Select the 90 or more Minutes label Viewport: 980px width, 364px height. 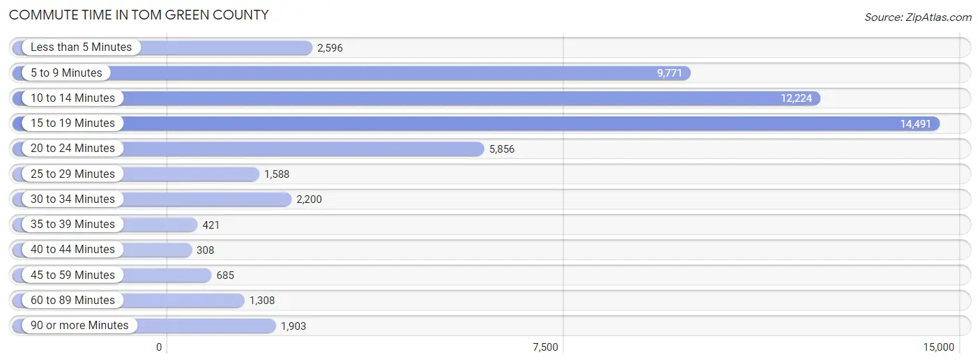(79, 326)
